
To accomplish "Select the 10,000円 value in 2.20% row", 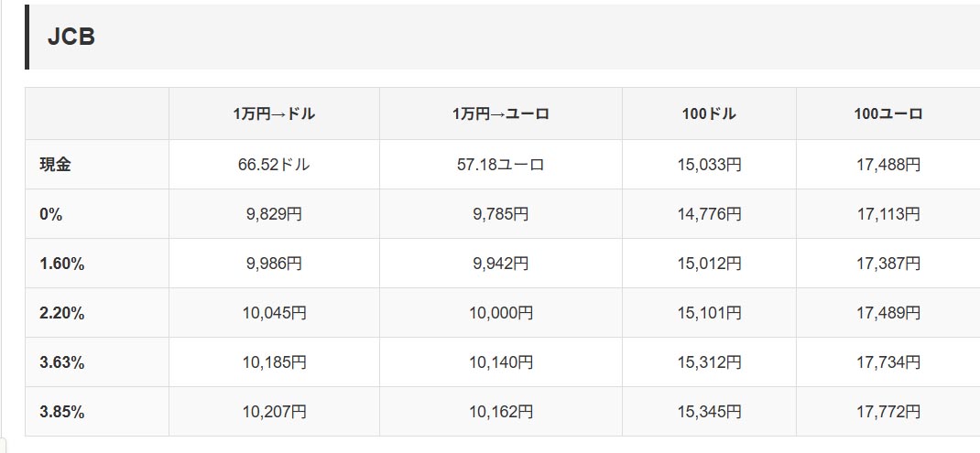I will pos(500,313).
